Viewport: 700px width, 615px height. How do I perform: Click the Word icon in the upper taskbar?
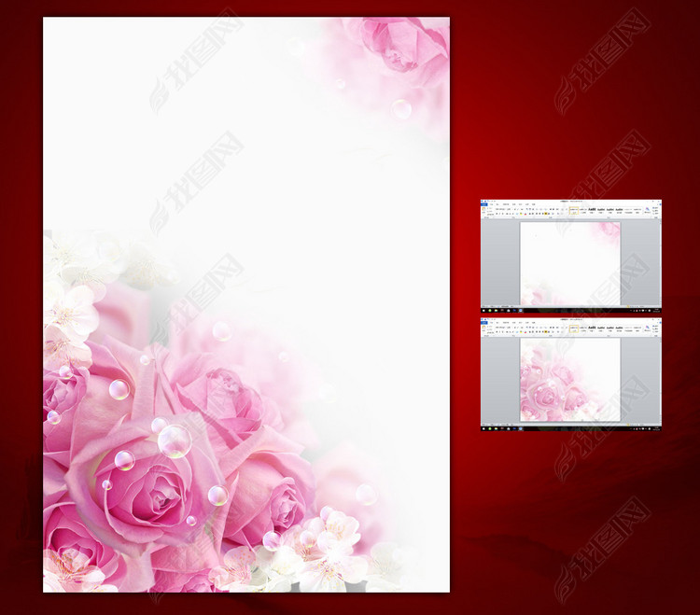[523, 310]
